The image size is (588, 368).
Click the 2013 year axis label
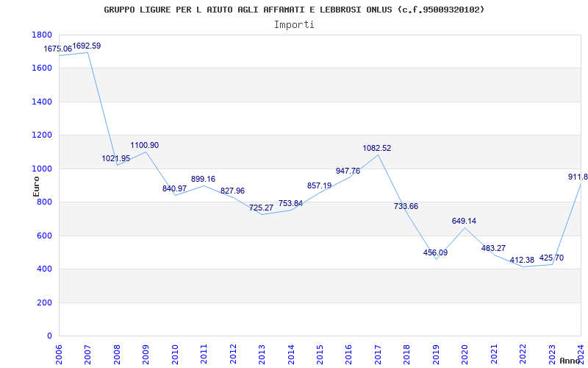(x=262, y=355)
